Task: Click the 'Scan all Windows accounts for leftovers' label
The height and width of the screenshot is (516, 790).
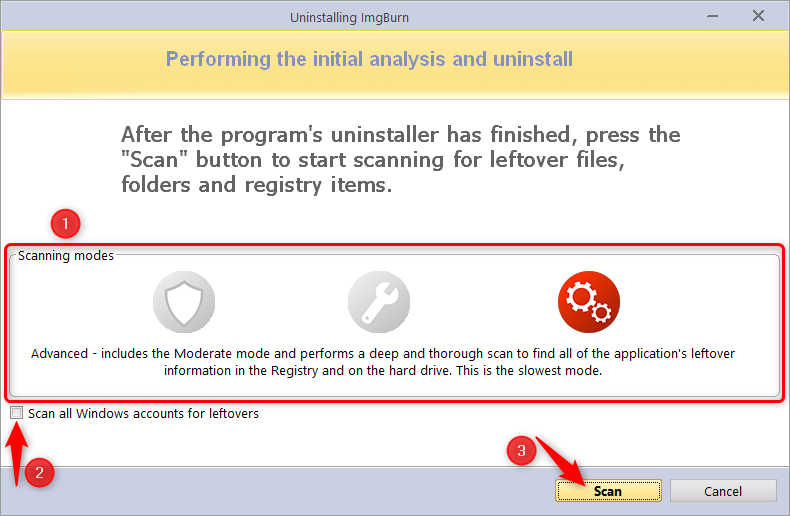Action: pyautogui.click(x=143, y=414)
